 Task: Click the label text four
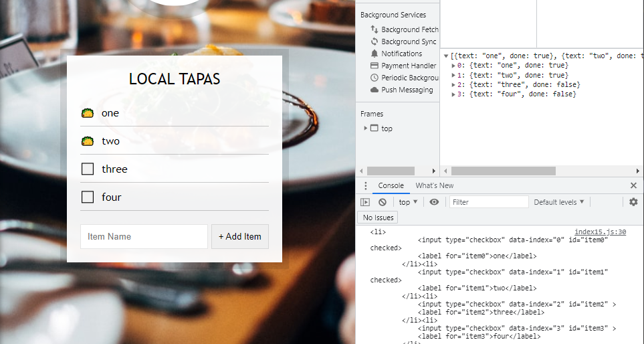pyautogui.click(x=111, y=197)
